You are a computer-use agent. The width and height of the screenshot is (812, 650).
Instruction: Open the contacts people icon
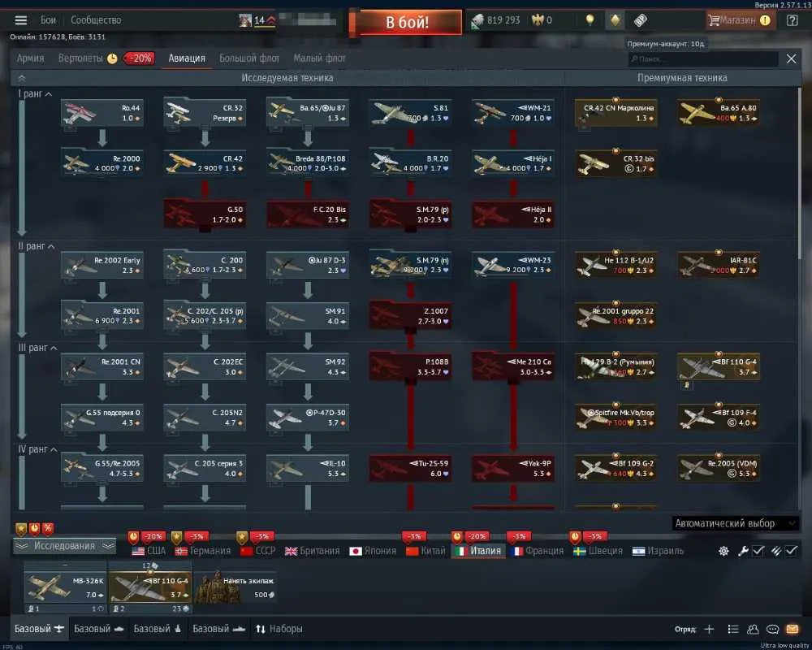pyautogui.click(x=753, y=629)
